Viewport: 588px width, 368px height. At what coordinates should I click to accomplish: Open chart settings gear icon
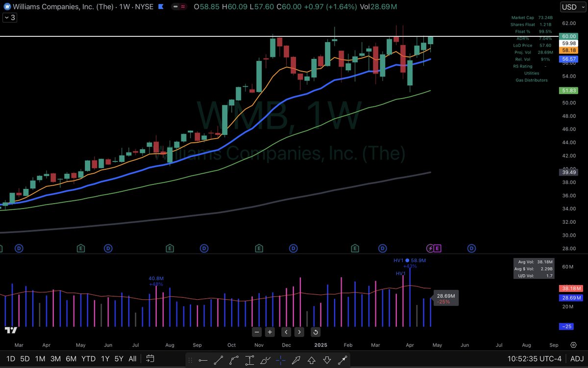click(x=573, y=345)
